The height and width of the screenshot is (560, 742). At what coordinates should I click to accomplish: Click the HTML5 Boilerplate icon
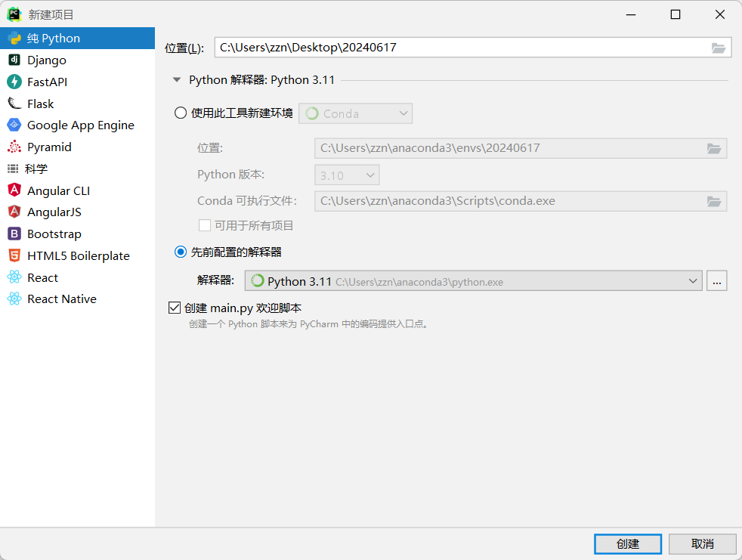[x=14, y=255]
